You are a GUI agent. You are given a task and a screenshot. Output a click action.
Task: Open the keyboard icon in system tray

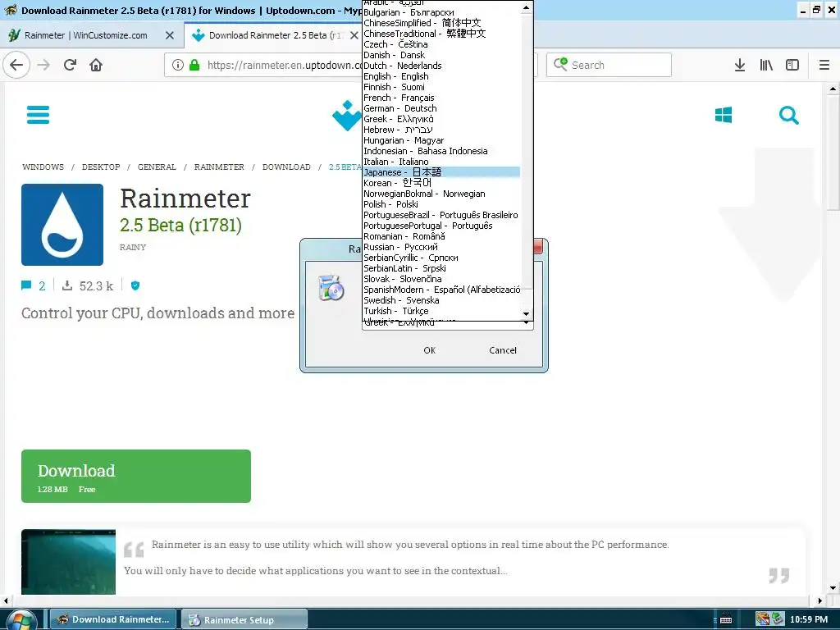[x=726, y=620]
